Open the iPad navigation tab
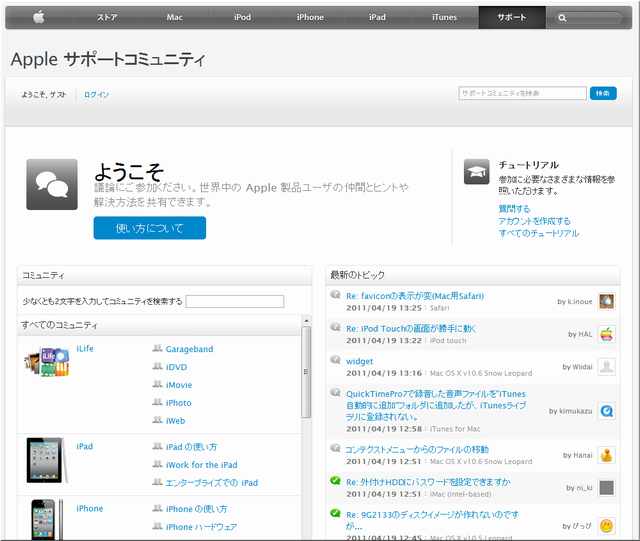Screen dimensions: 640x541 (x=377, y=18)
